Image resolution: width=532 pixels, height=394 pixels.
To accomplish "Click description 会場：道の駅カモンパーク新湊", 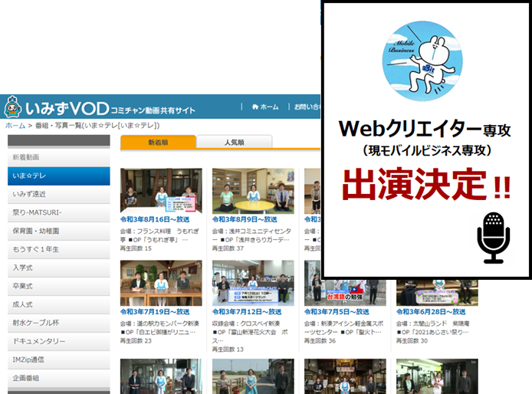I will pyautogui.click(x=159, y=323).
